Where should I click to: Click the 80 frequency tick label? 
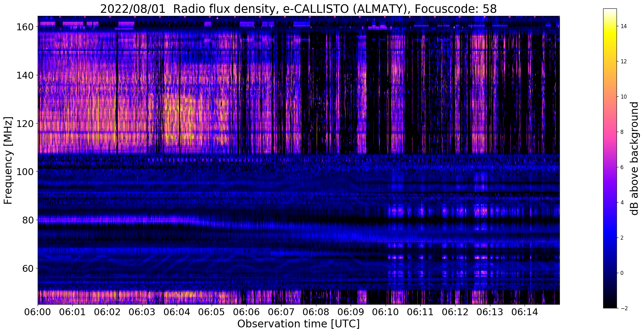tap(28, 220)
